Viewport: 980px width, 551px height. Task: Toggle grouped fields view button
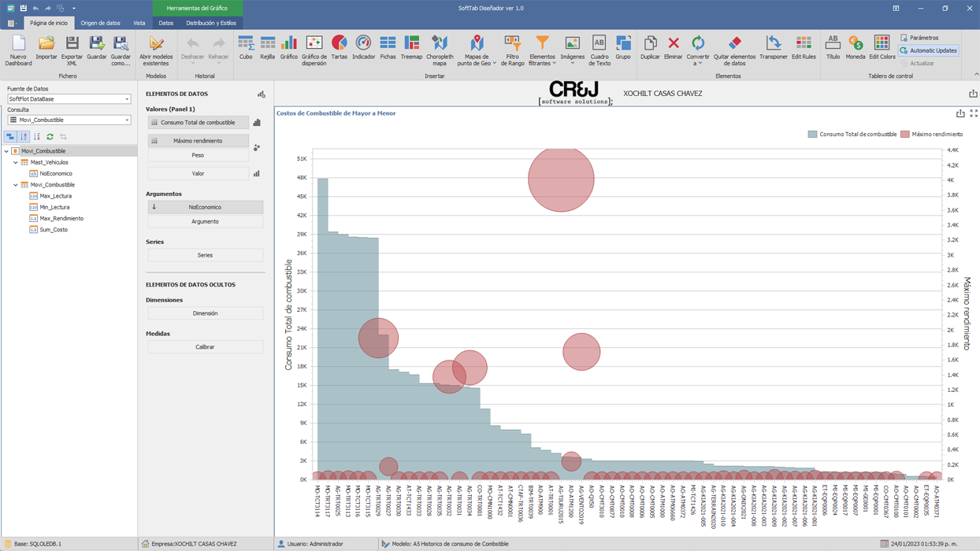[10, 137]
